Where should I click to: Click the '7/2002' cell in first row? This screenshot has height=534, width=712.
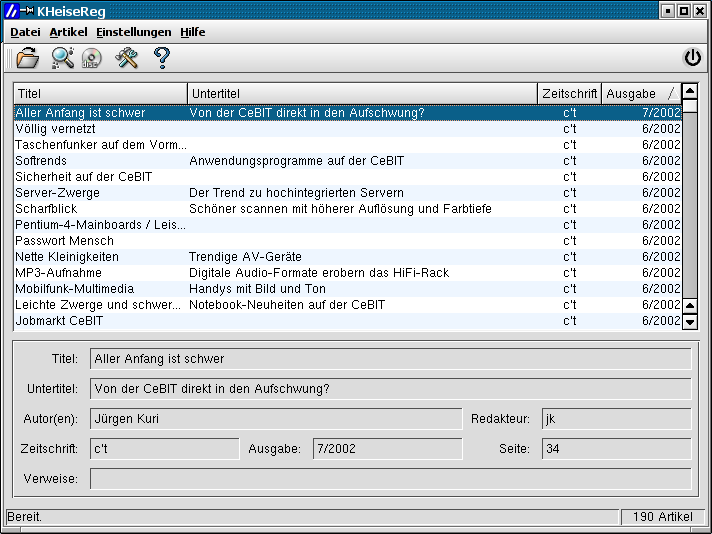click(x=661, y=113)
